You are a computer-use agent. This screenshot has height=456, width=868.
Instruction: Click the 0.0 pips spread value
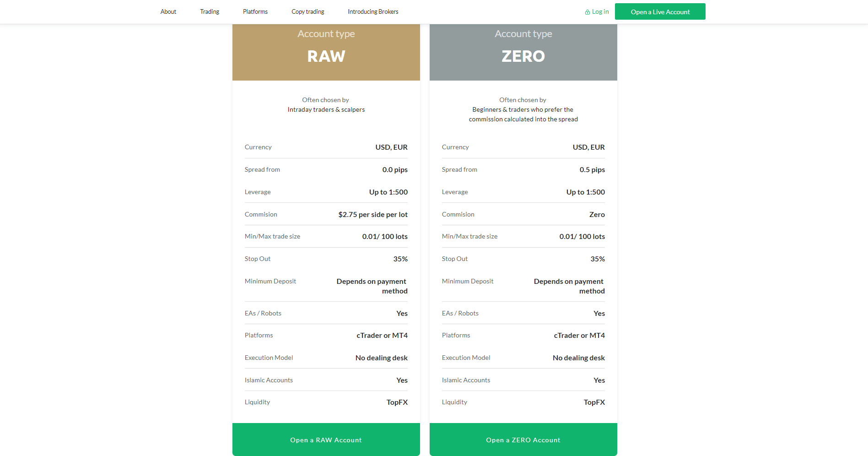tap(394, 169)
